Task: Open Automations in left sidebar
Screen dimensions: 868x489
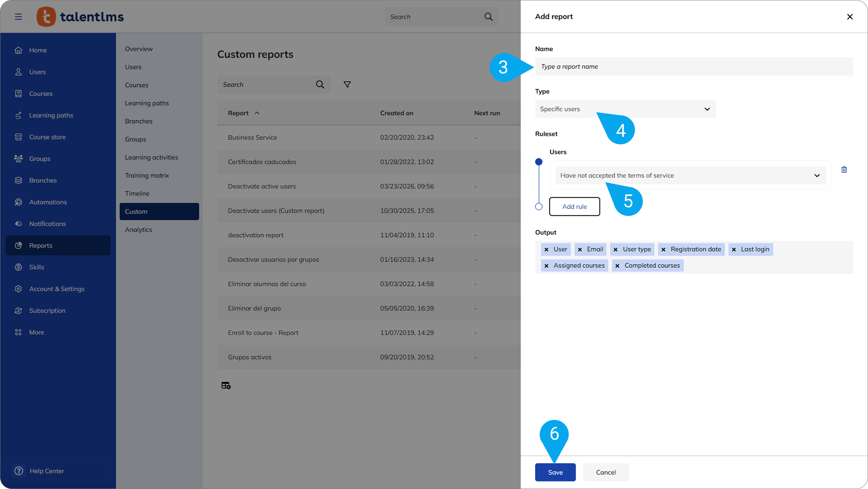Action: point(48,202)
